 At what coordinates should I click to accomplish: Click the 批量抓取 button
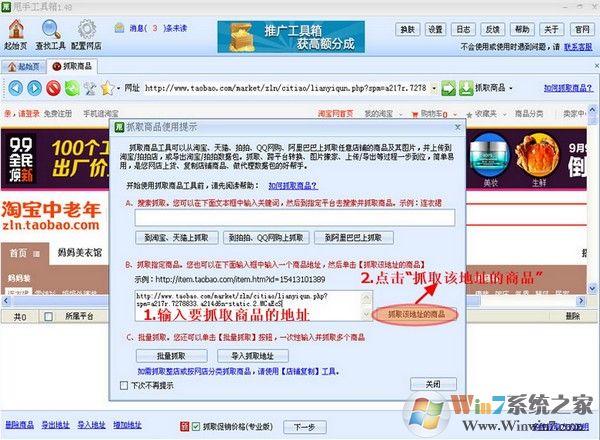[171, 356]
